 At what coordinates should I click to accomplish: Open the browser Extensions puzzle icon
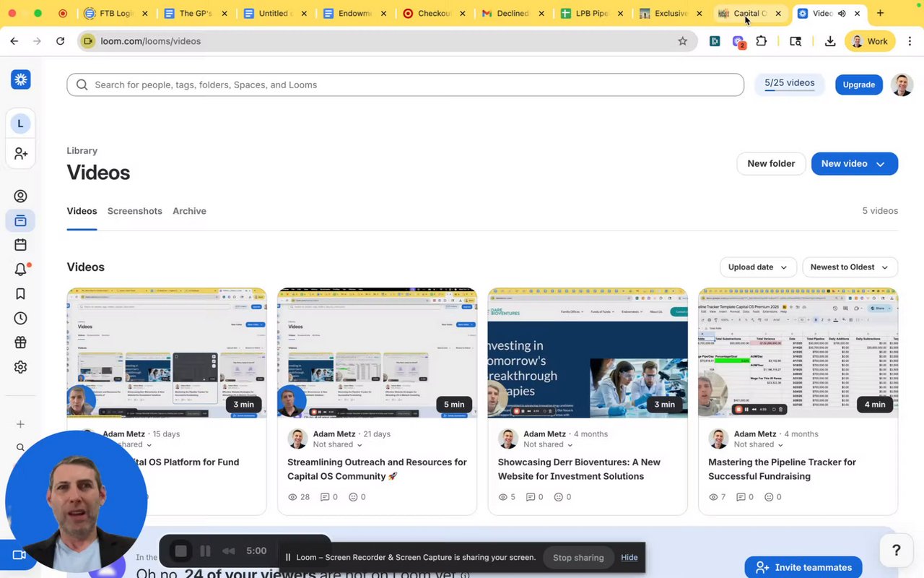pos(761,41)
